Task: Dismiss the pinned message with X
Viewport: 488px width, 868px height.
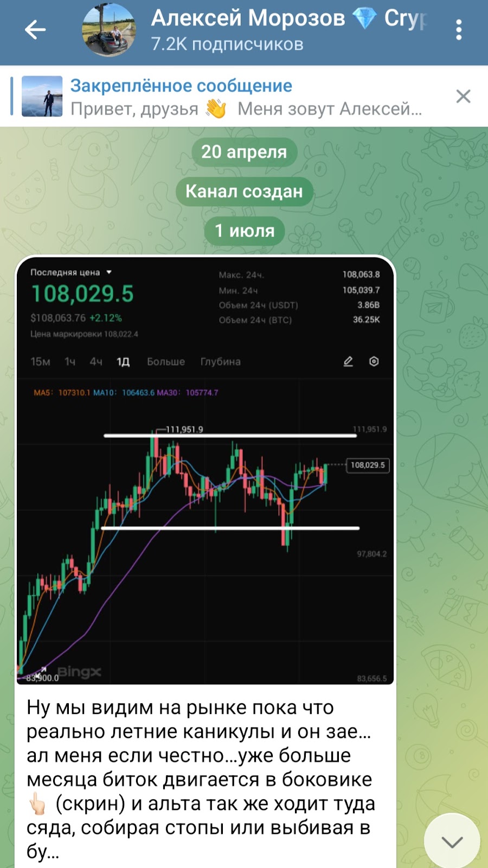Action: [x=463, y=97]
